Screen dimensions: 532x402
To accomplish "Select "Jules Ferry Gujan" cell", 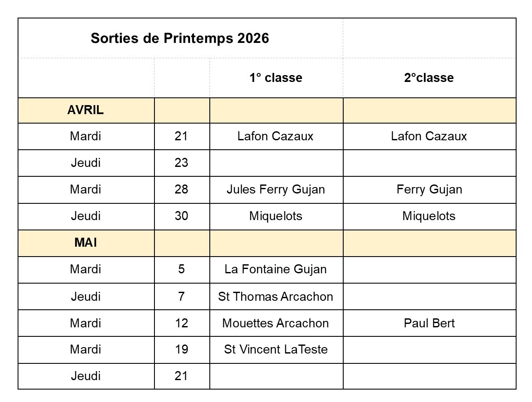I will click(x=276, y=190).
